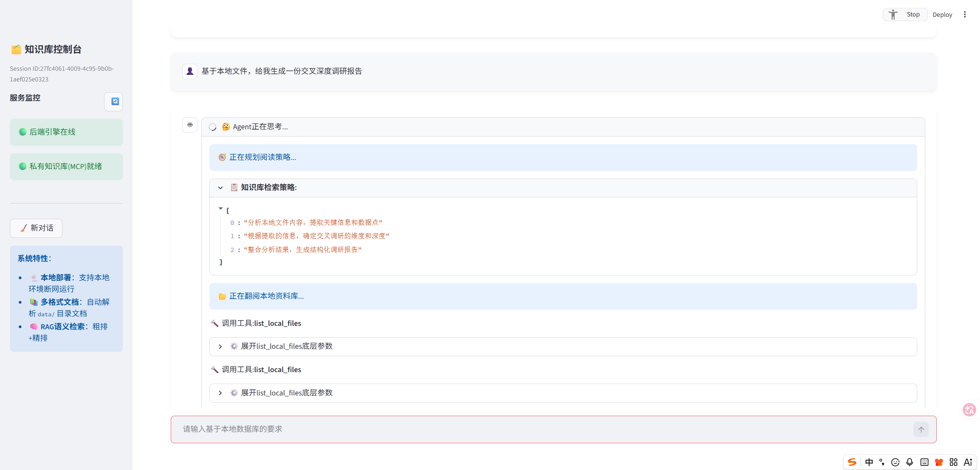This screenshot has width=980, height=470.
Task: Open the IME soft keyboard icon
Action: (x=924, y=462)
